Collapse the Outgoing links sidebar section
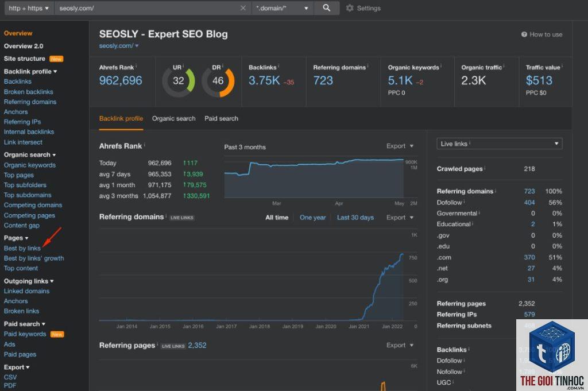588x391 pixels. coord(29,281)
